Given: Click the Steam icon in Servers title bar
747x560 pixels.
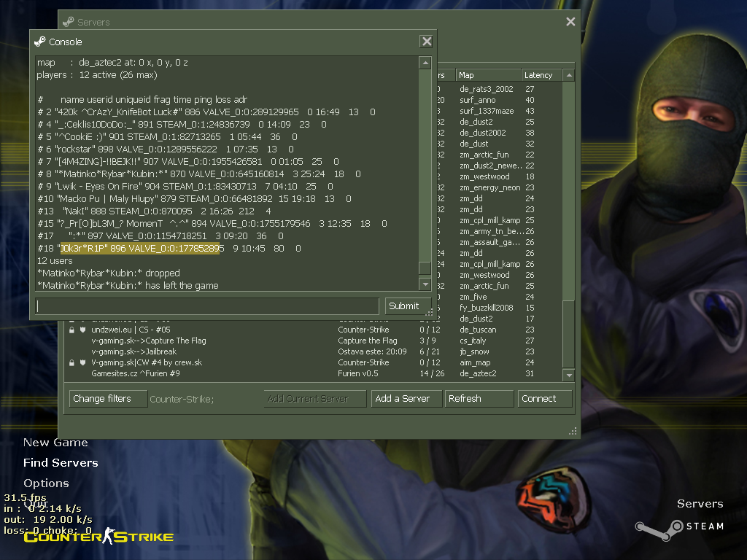Looking at the screenshot, I should tap(69, 22).
